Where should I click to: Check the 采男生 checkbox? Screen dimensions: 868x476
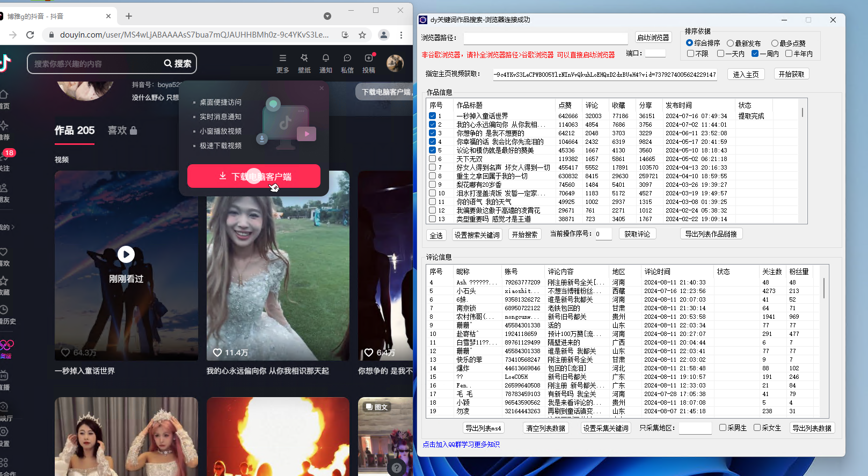pyautogui.click(x=723, y=427)
